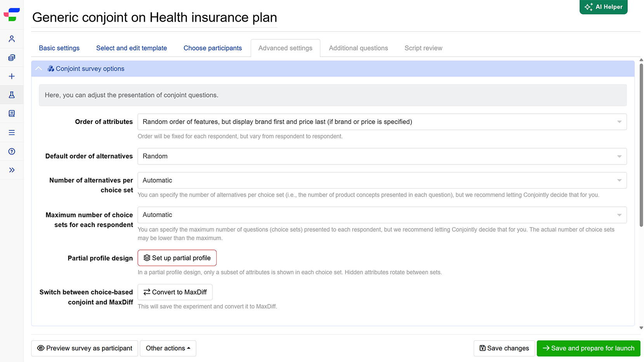The height and width of the screenshot is (362, 644).
Task: Click Convert to MaxDiff button
Action: coord(175,292)
